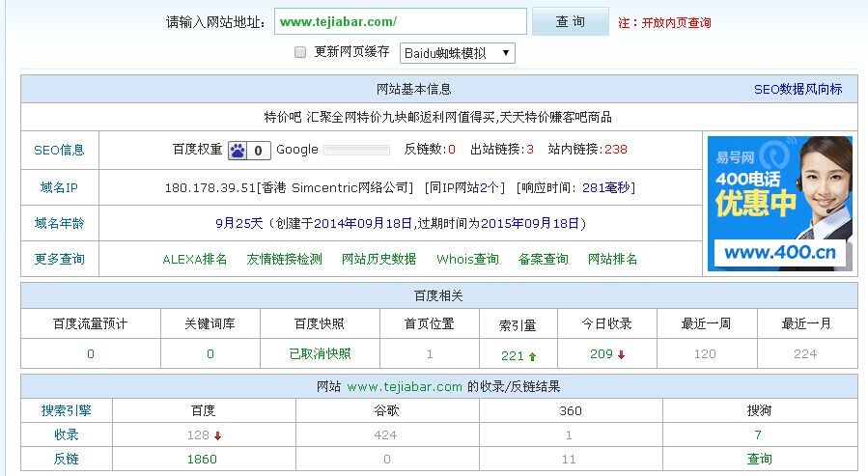
Task: Click the red down arrow beside 128
Action: [x=218, y=435]
